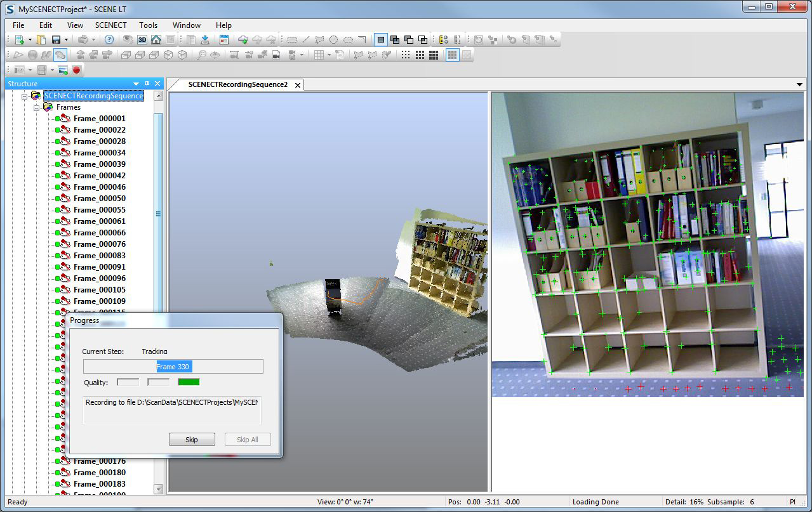Open the dropdown arrow next to Print
Image resolution: width=812 pixels, height=512 pixels.
pyautogui.click(x=93, y=39)
